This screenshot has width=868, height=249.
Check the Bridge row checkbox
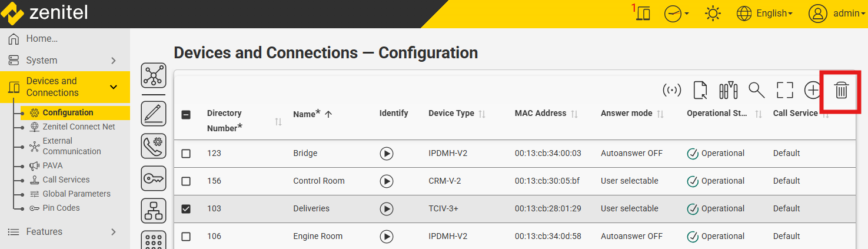pyautogui.click(x=186, y=154)
